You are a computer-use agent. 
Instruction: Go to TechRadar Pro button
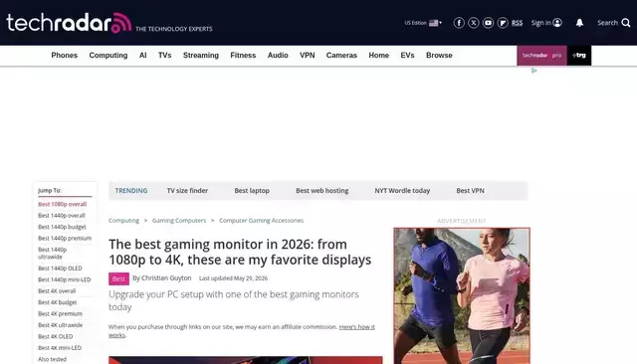pyautogui.click(x=541, y=55)
